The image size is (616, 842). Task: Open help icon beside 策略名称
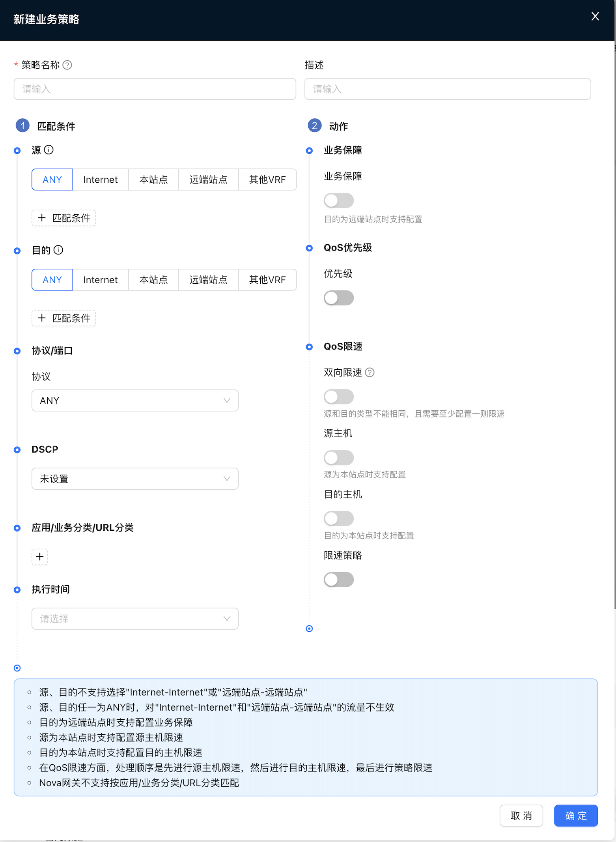click(x=67, y=65)
